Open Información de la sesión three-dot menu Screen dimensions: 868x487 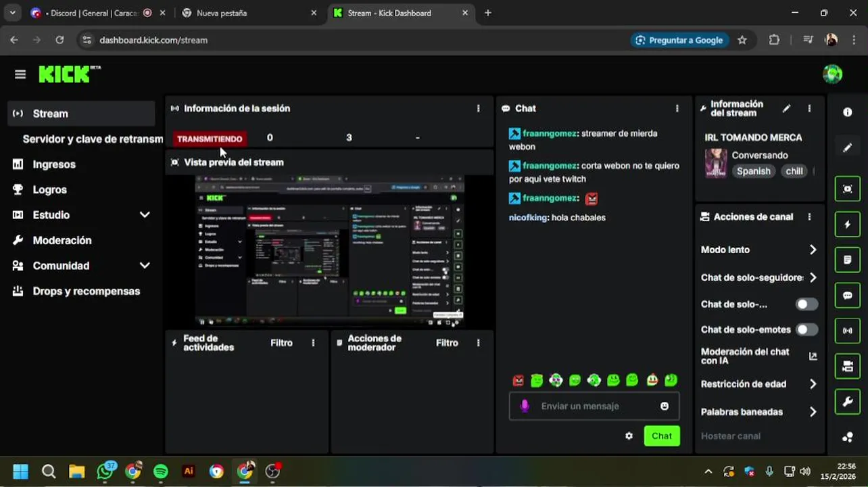479,108
